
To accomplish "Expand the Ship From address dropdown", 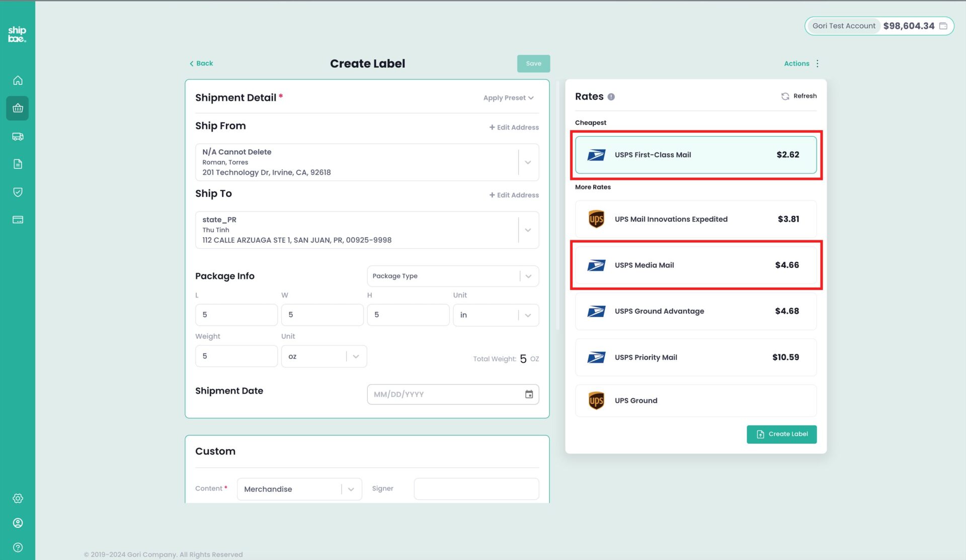I will [528, 162].
